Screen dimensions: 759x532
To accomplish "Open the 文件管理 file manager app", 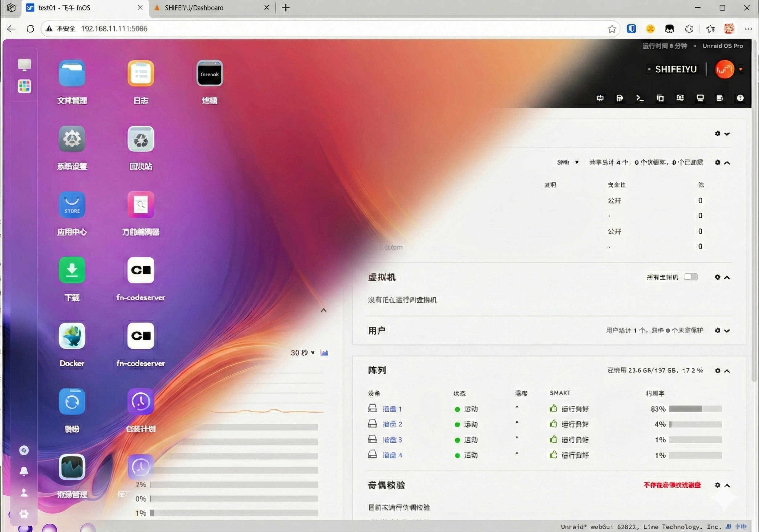I will [72, 74].
